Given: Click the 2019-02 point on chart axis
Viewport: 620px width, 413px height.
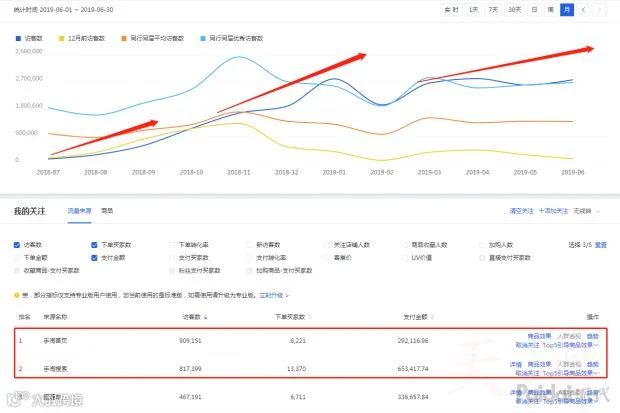Looking at the screenshot, I should [382, 172].
